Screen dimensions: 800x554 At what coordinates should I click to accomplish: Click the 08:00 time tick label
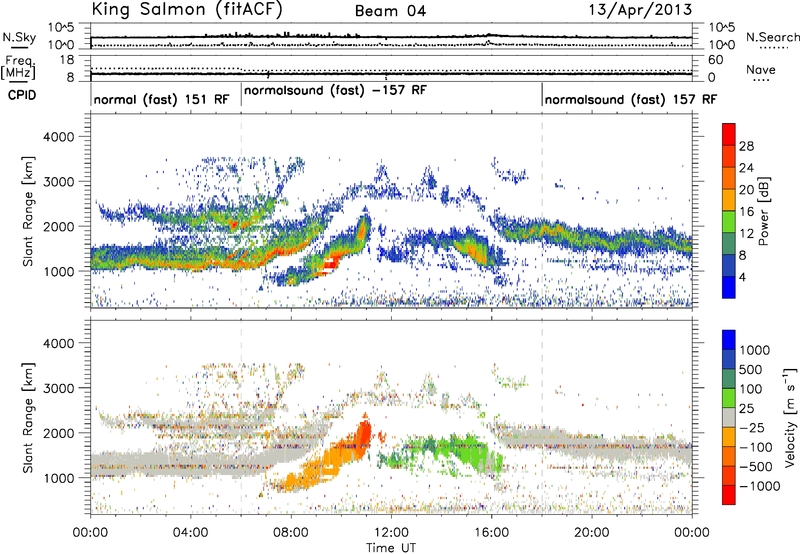[291, 533]
